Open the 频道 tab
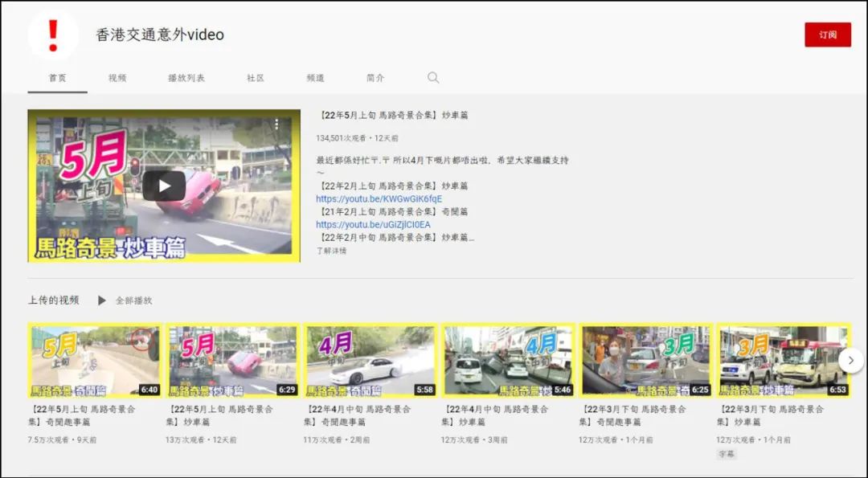This screenshot has height=478, width=868. point(314,77)
